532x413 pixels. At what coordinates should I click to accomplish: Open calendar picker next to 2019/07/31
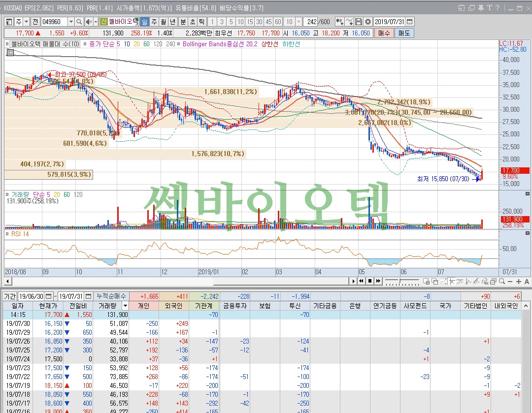pos(410,22)
